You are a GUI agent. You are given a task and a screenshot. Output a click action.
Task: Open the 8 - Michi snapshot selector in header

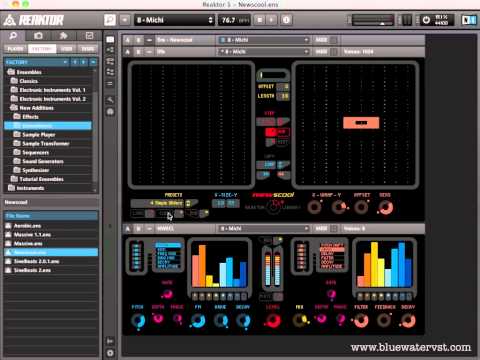tap(175, 20)
